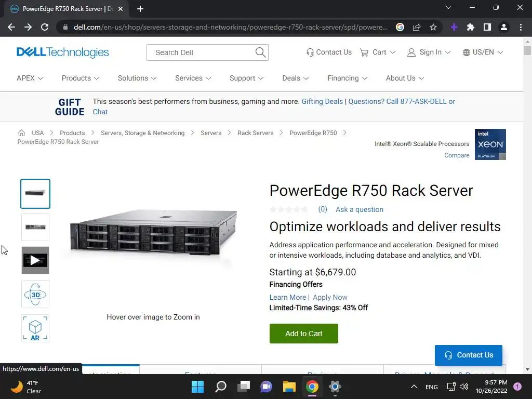The height and width of the screenshot is (399, 532).
Task: Click Learn More financing link
Action: [x=287, y=297]
